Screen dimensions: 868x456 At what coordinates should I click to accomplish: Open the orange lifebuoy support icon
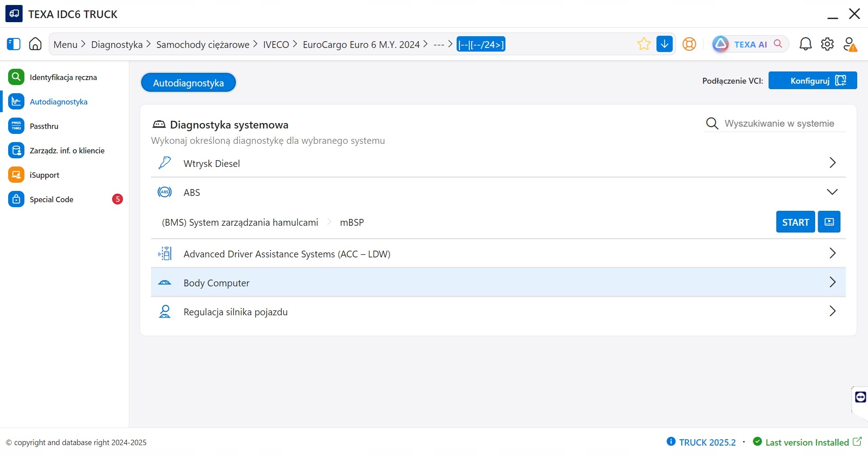(689, 44)
